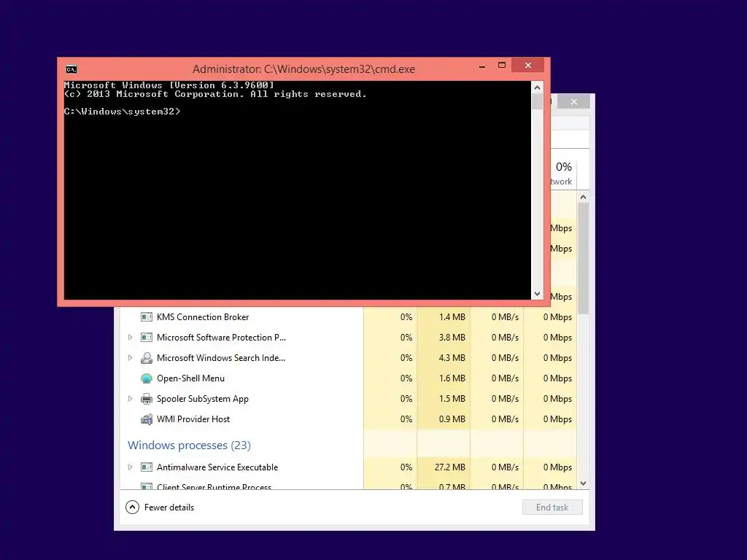Select the Open-Shell Menu row name

click(190, 378)
